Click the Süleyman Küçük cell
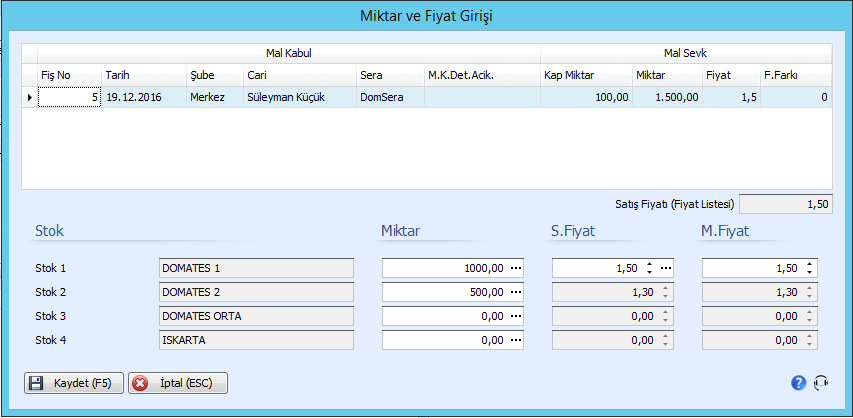Image resolution: width=853 pixels, height=418 pixels. tap(300, 97)
